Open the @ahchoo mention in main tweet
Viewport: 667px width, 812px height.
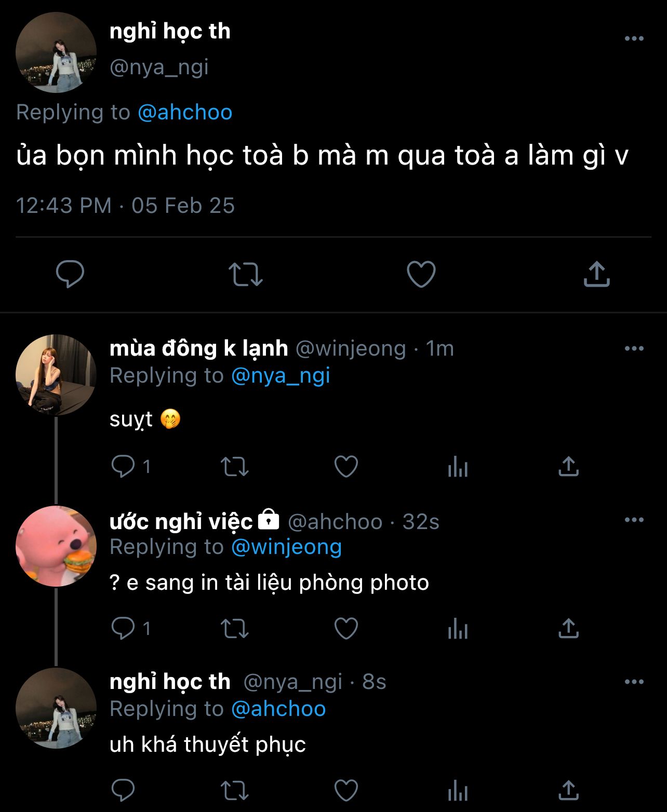(185, 112)
